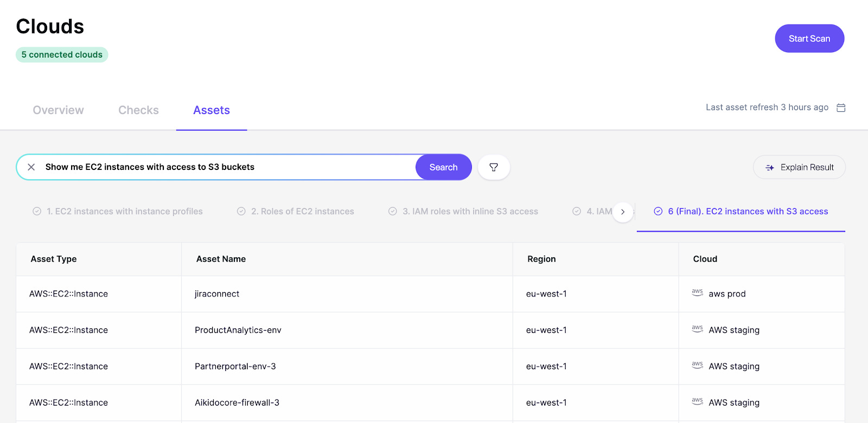Viewport: 868px width, 423px height.
Task: Click the Asset Type column header
Action: pyautogui.click(x=54, y=259)
